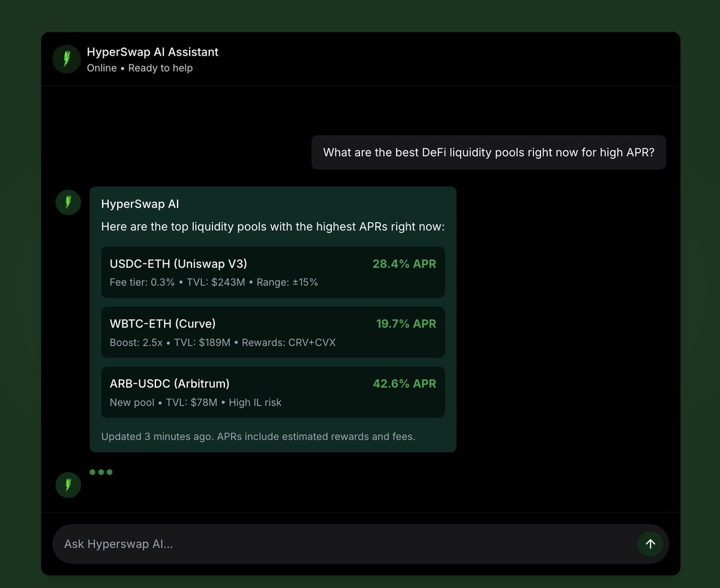This screenshot has width=720, height=588.
Task: Click the 28.4% APR value
Action: pyautogui.click(x=404, y=264)
